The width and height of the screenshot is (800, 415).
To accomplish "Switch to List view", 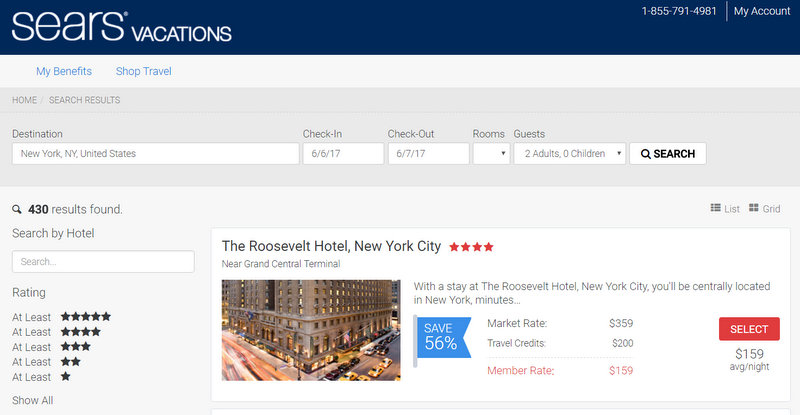I will click(x=725, y=208).
